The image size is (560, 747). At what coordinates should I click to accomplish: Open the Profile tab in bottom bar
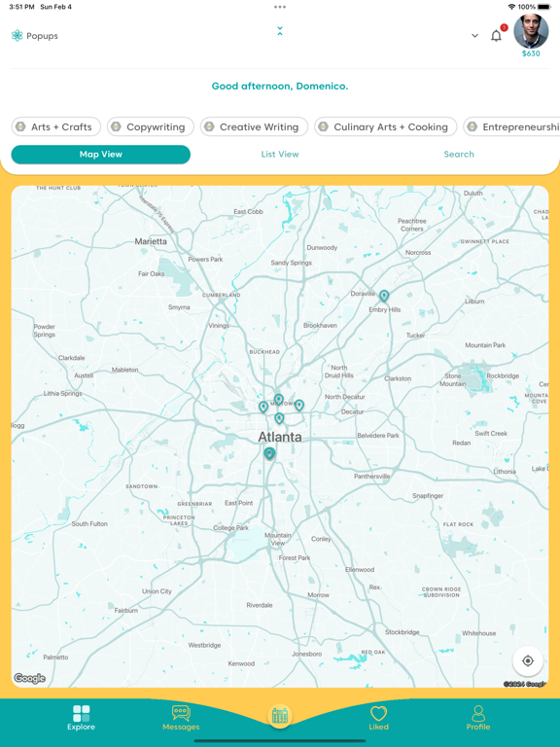(x=478, y=718)
